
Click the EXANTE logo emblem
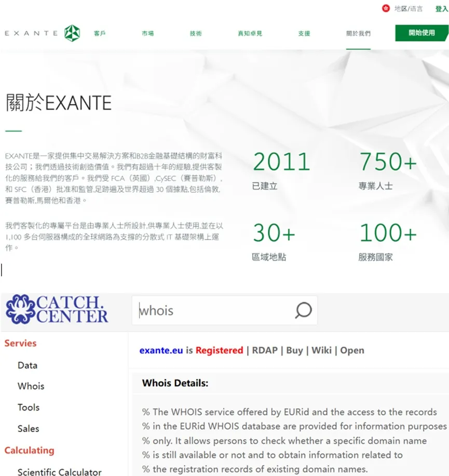point(72,33)
